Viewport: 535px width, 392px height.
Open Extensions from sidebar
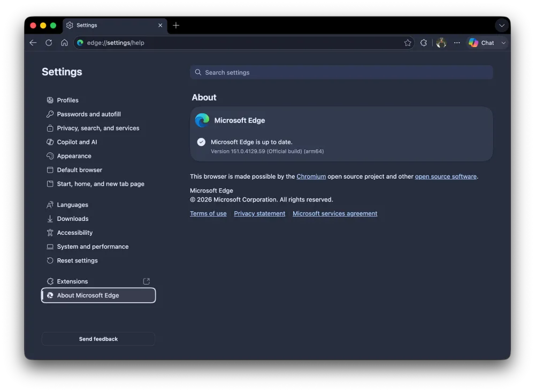(98, 281)
